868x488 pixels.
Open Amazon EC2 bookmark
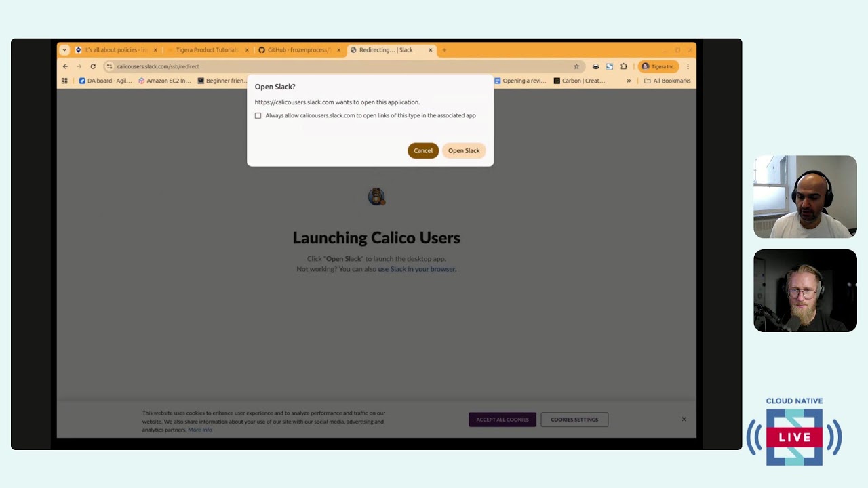click(x=164, y=81)
